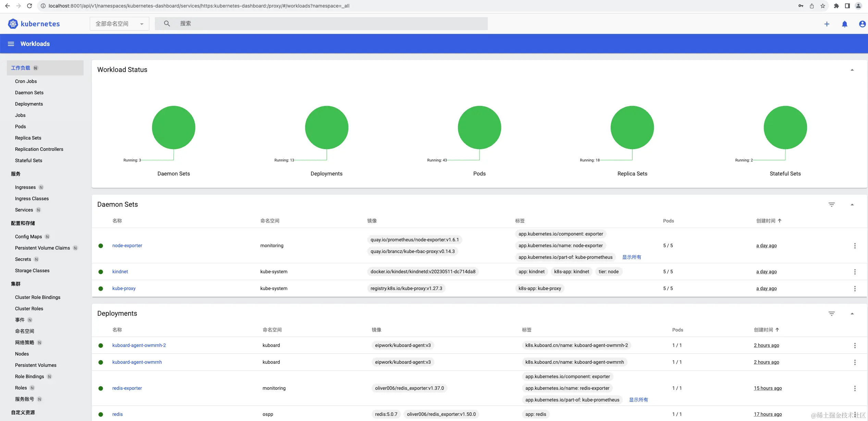This screenshot has width=868, height=421.
Task: Open the redis-exporter deployment link
Action: (x=127, y=388)
